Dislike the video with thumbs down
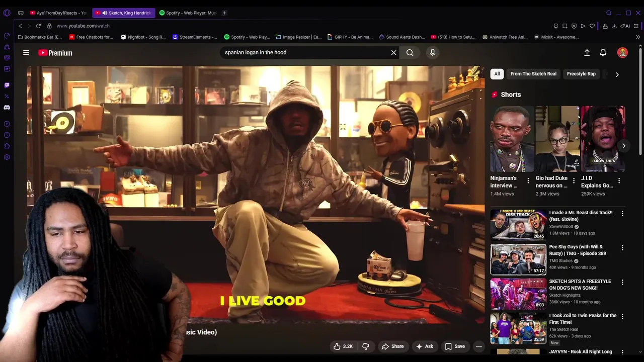The width and height of the screenshot is (644, 362). [366, 346]
